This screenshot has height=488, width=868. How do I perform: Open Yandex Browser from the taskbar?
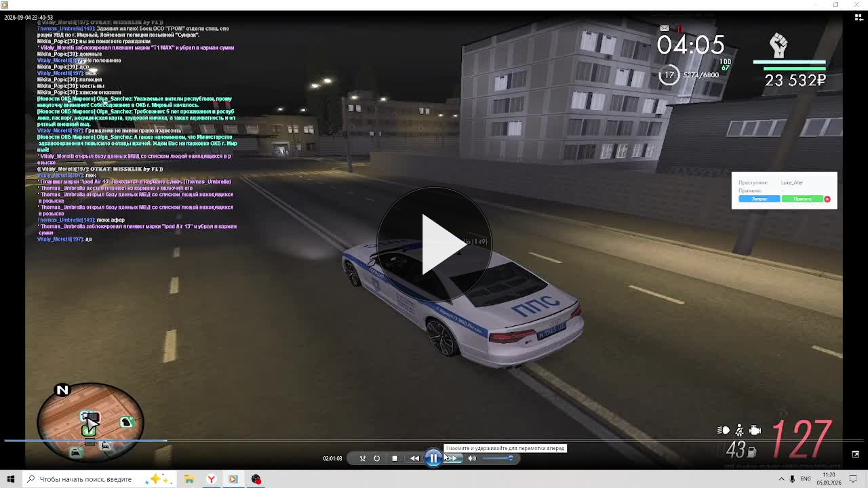212,479
